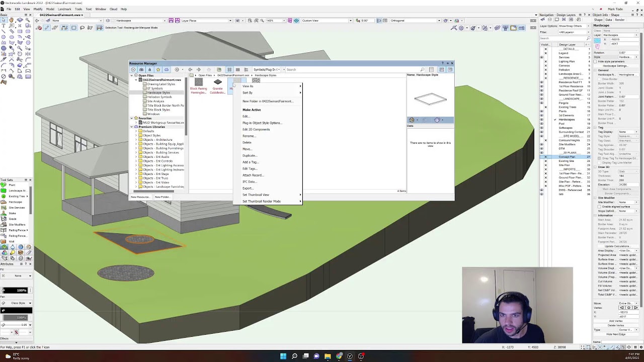This screenshot has width=644, height=362.
Task: Open Windows Start button on taskbar
Action: 283,356
